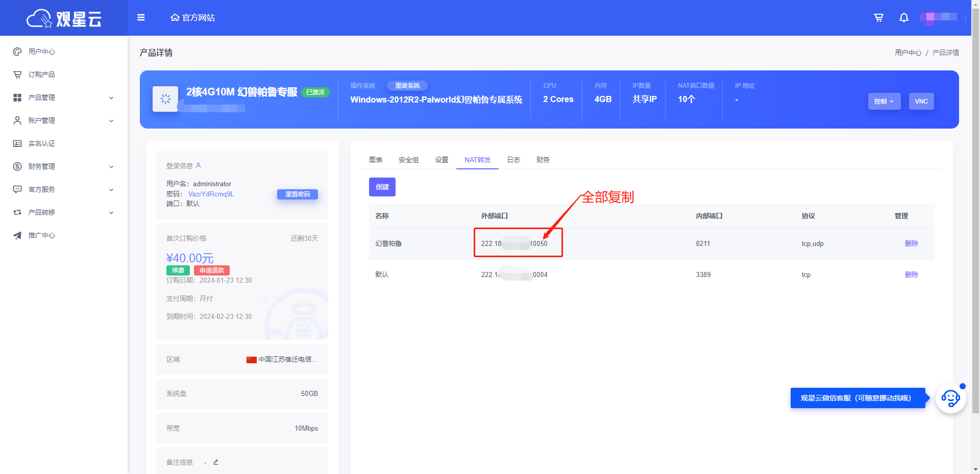Viewport: 980px width, 474px height.
Task: Click the 外部端口 column header
Action: tap(494, 216)
